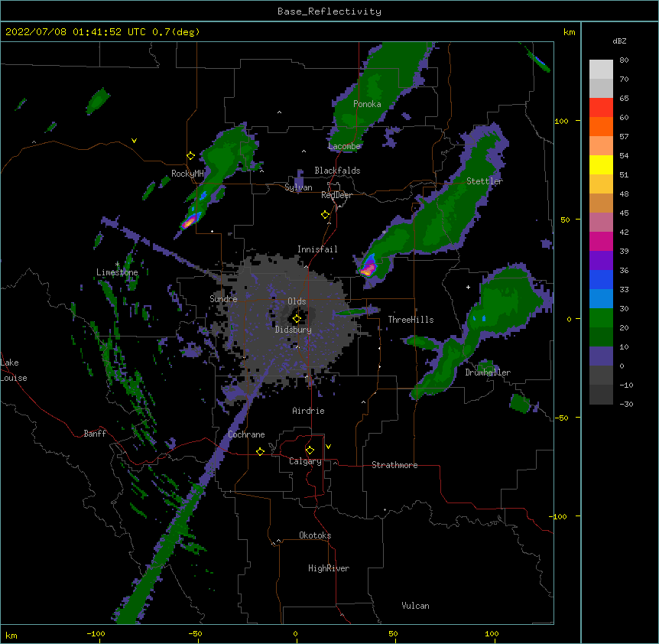Click the Didsbury town label

pos(293,330)
